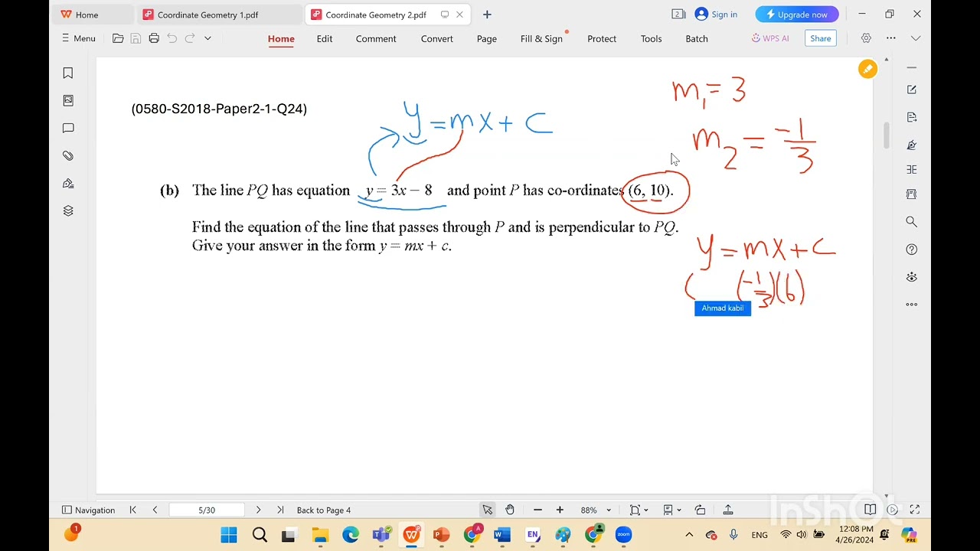Click the page number field 5/30
Viewport: 980px width, 551px height.
pyautogui.click(x=207, y=510)
